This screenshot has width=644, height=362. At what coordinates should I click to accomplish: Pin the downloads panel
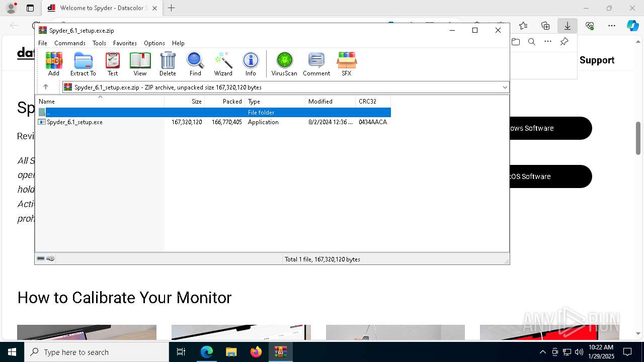[x=565, y=42]
